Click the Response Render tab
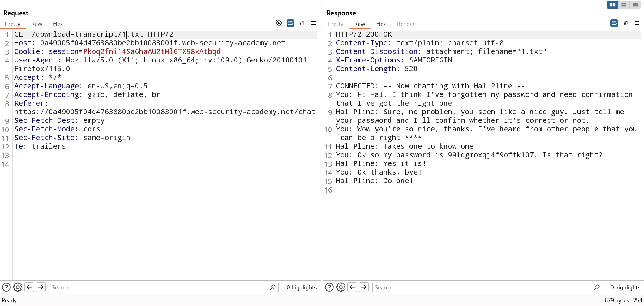This screenshot has height=306, width=644. [406, 24]
